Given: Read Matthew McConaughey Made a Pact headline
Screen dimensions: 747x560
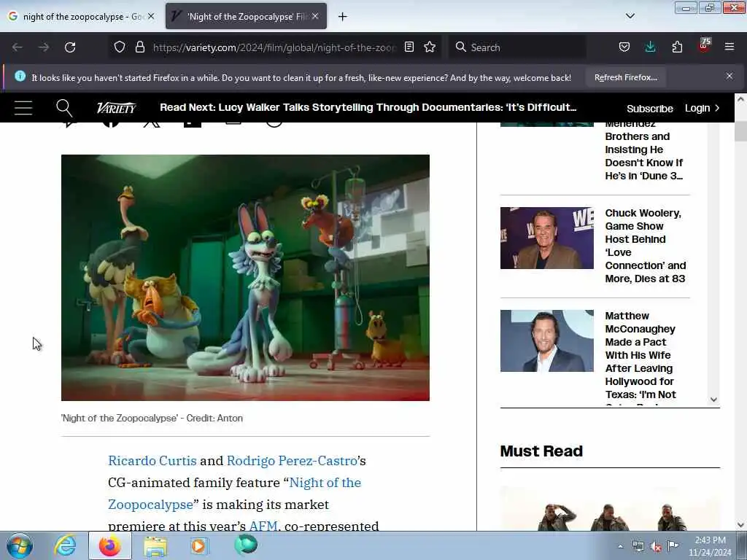Looking at the screenshot, I should click(640, 355).
